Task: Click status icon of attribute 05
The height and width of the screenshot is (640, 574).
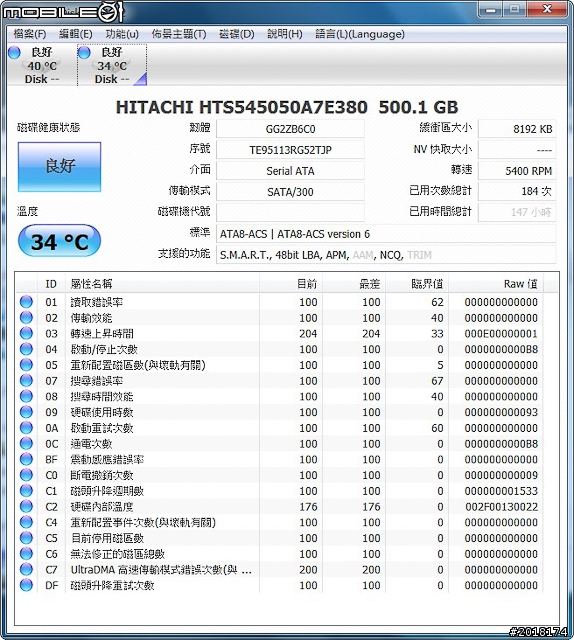Action: (x=26, y=364)
